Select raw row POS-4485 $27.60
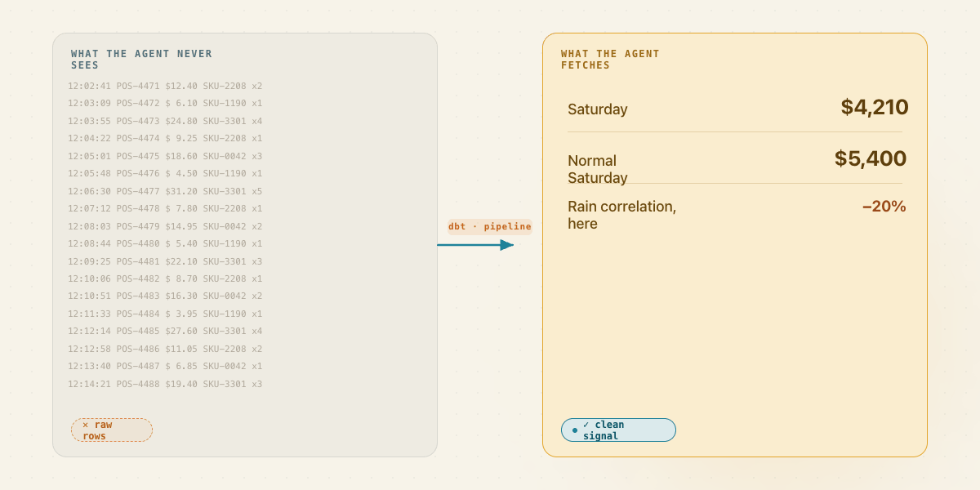This screenshot has height=490, width=980. (x=165, y=331)
